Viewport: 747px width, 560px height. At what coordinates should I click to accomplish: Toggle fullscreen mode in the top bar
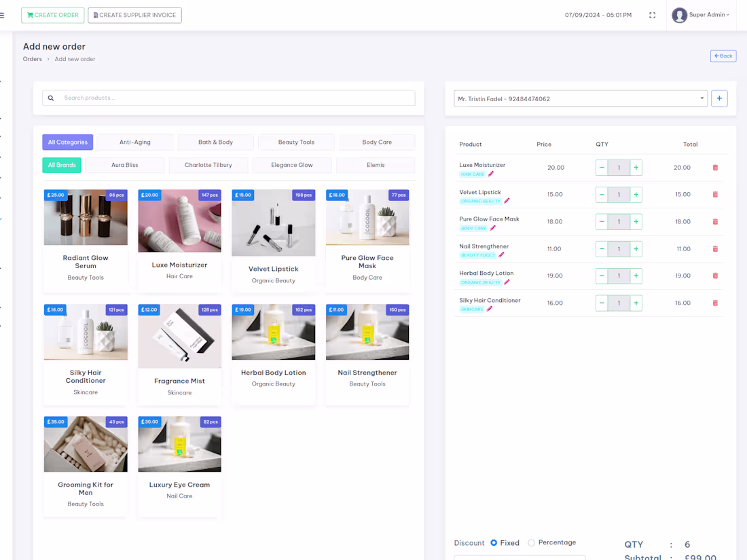coord(652,14)
